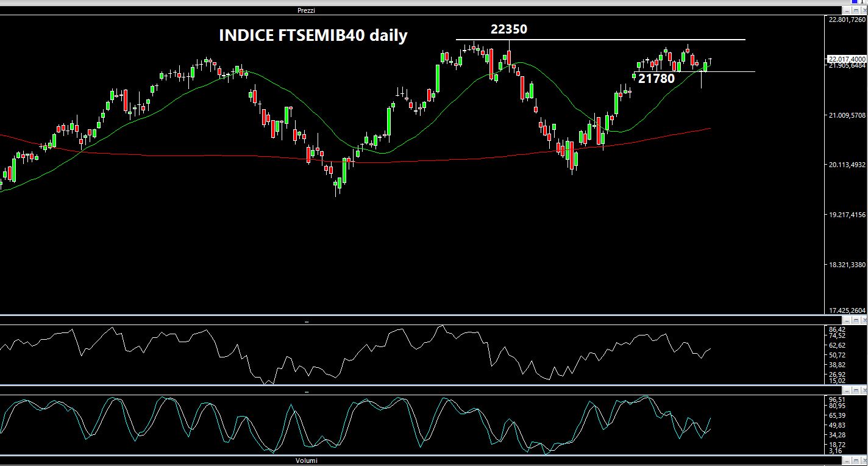Click the 49,83 stochastic scale value

point(837,425)
